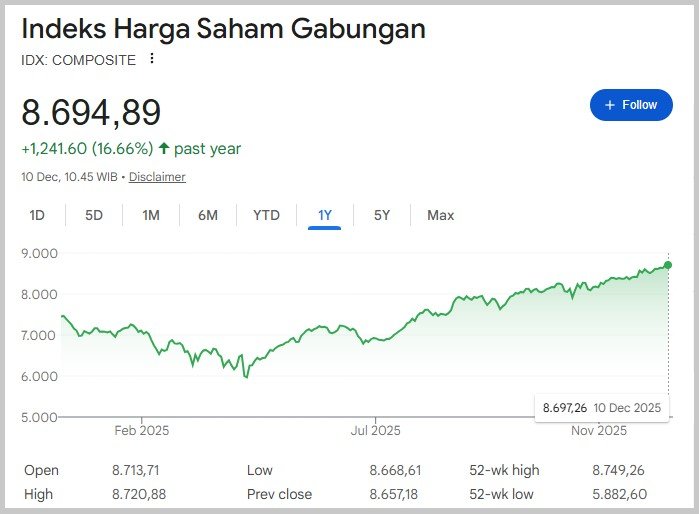Click the Feb 2025 axis label

tap(142, 431)
